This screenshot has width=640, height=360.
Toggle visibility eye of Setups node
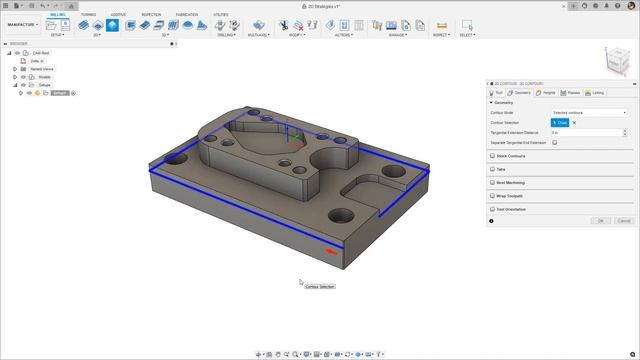(23, 85)
